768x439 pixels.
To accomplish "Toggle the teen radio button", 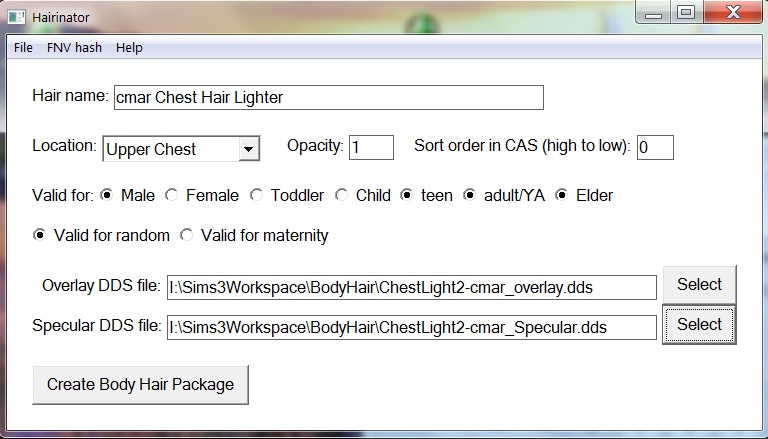I will click(x=407, y=195).
